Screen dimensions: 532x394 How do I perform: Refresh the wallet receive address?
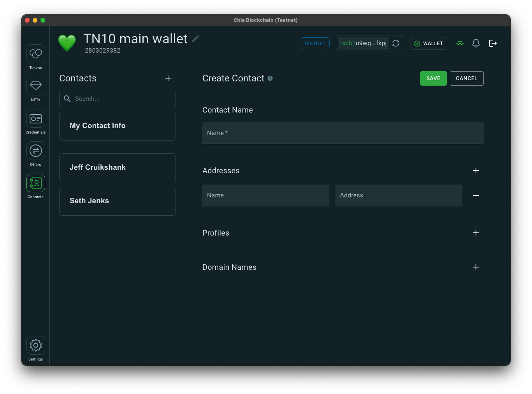(x=396, y=43)
